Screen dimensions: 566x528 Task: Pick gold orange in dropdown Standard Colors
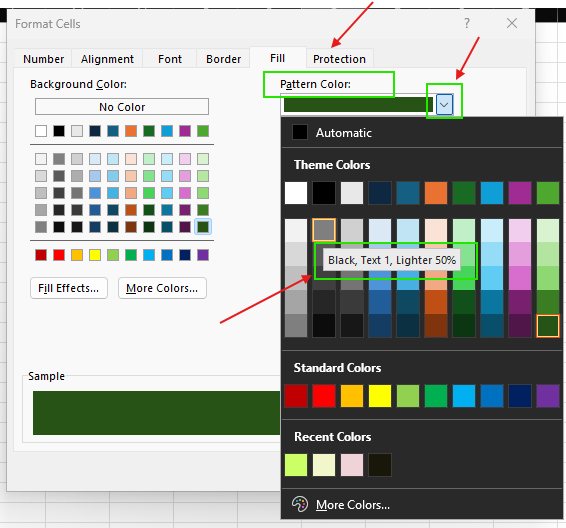tap(352, 396)
